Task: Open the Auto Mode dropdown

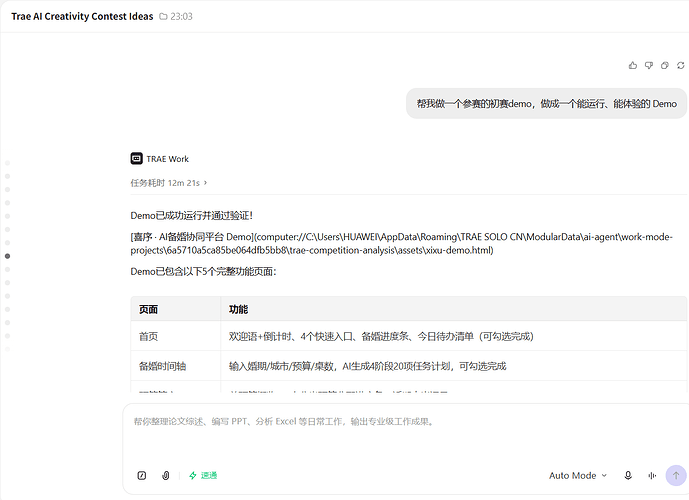Action: pyautogui.click(x=578, y=475)
